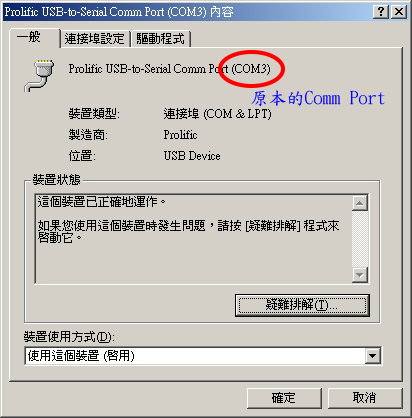Click the serial port connector icon
412x418 pixels.
click(x=39, y=76)
